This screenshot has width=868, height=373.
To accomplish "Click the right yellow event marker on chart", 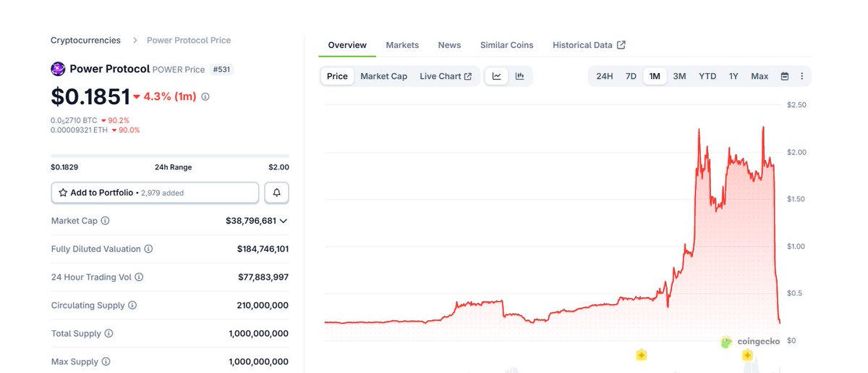I will 747,355.
